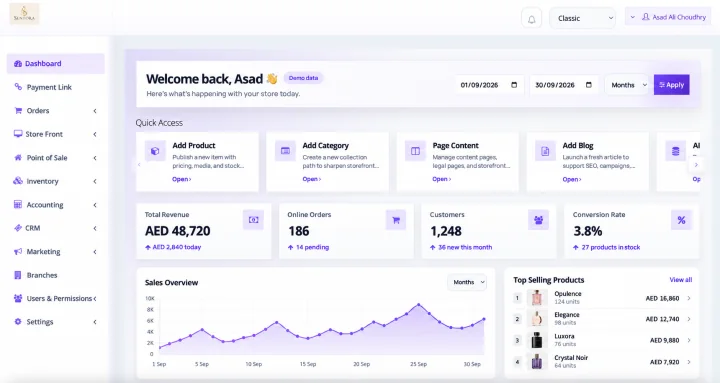Click Open link under Add Product
Screen dimensions: 720x383
[x=182, y=179]
